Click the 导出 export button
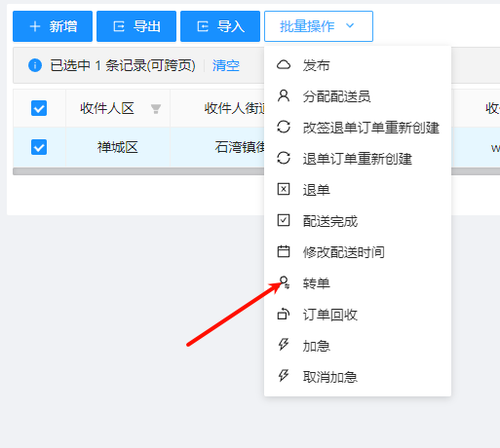The width and height of the screenshot is (500, 448). [x=136, y=26]
